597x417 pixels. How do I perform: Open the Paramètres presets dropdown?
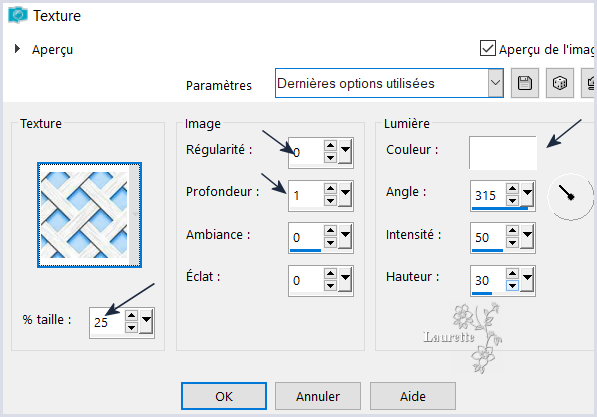(495, 83)
